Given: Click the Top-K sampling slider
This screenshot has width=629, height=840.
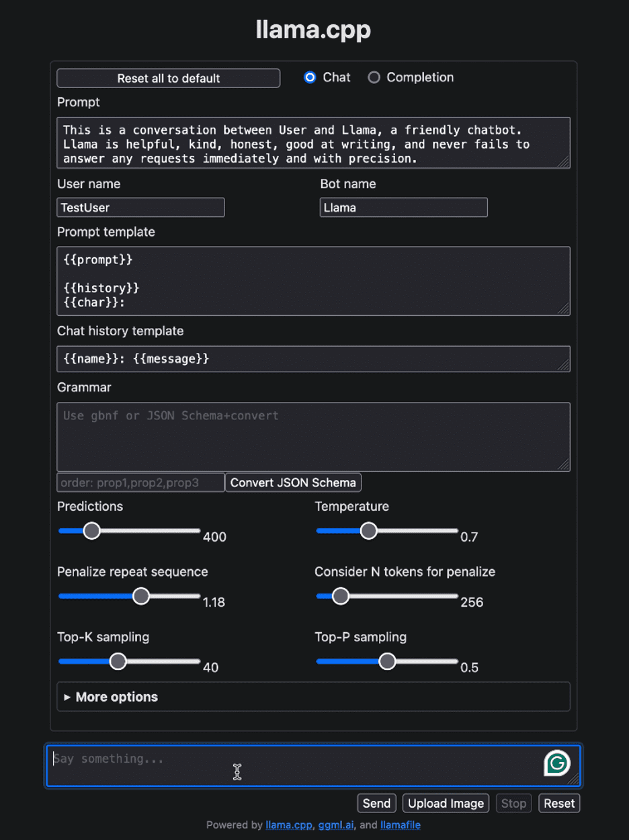Looking at the screenshot, I should pos(129,661).
